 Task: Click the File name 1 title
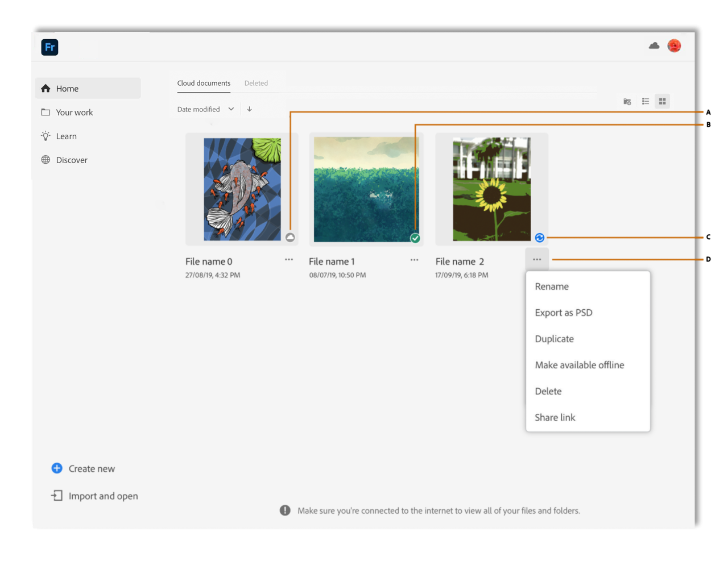click(x=332, y=261)
